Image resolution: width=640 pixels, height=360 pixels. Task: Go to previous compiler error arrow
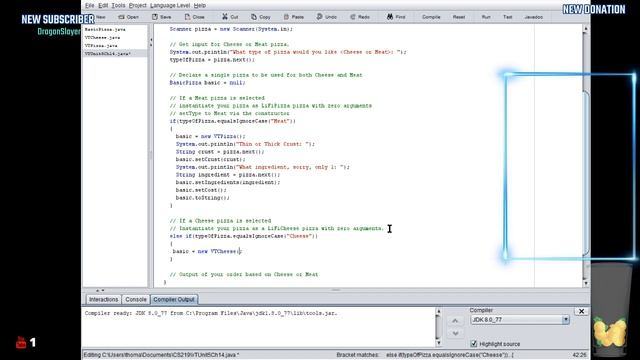[x=455, y=321]
